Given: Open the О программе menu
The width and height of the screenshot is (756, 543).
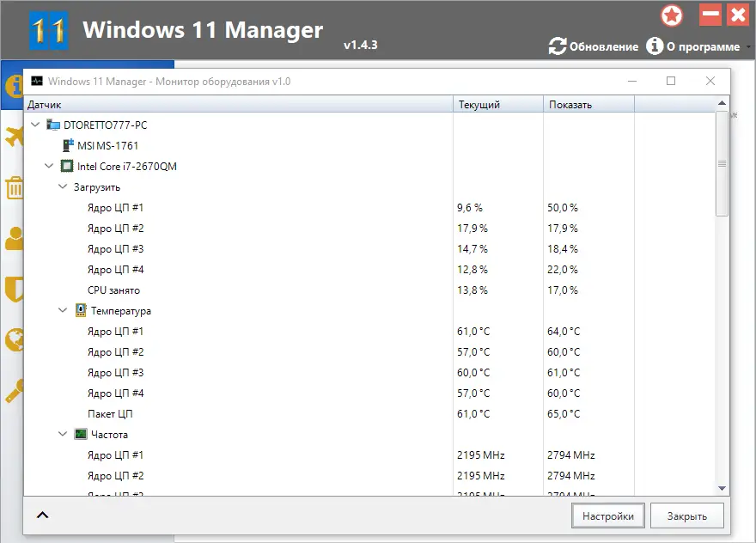Looking at the screenshot, I should (x=692, y=46).
